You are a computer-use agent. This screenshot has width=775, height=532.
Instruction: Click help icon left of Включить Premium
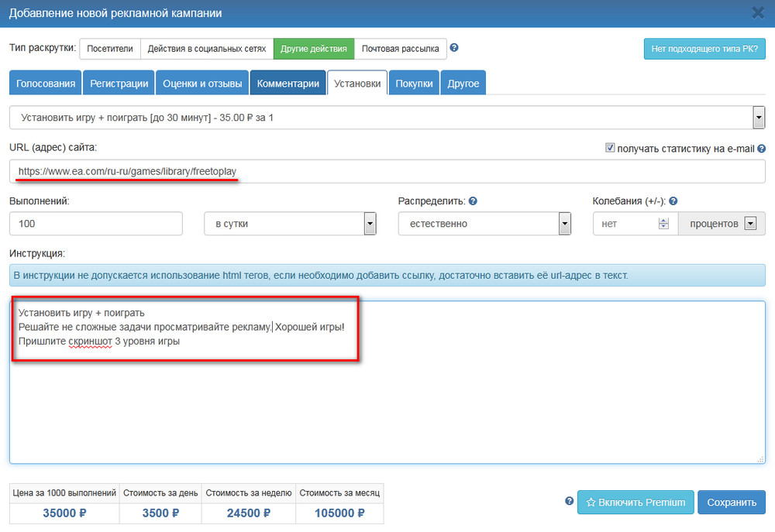pyautogui.click(x=570, y=501)
